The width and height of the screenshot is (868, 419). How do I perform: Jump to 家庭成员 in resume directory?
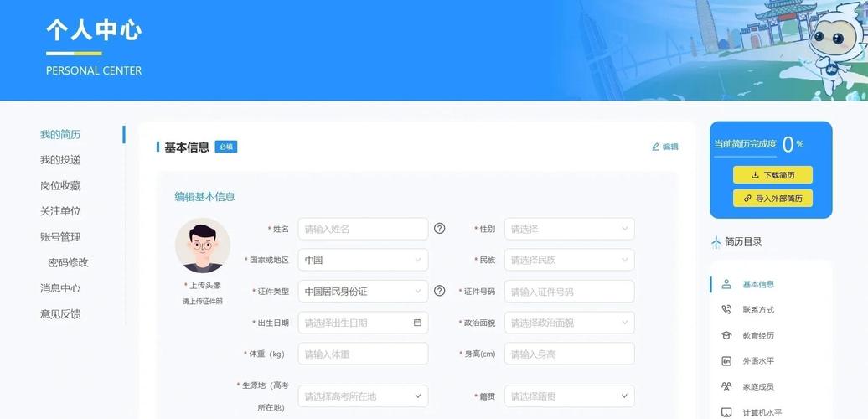pos(758,387)
